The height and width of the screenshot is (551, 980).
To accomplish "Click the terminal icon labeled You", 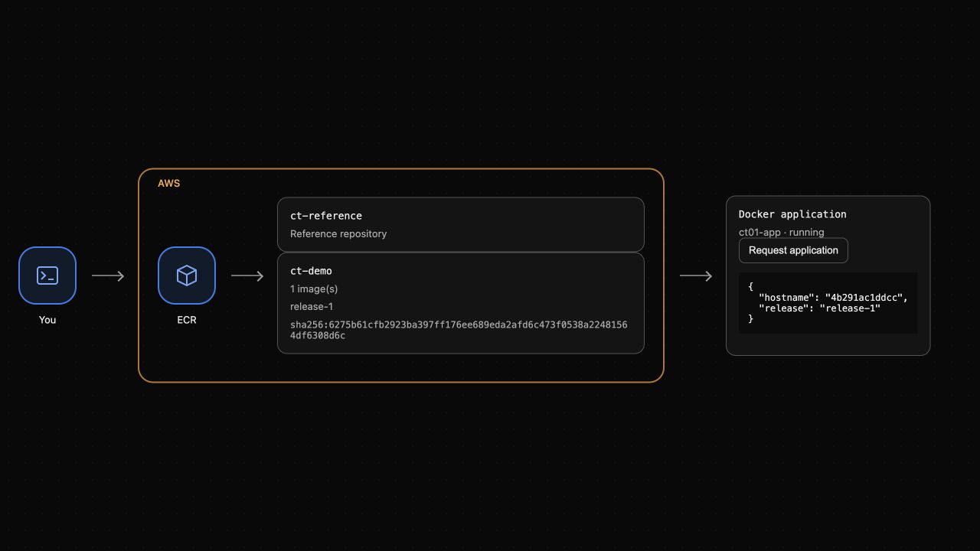I will [x=47, y=275].
